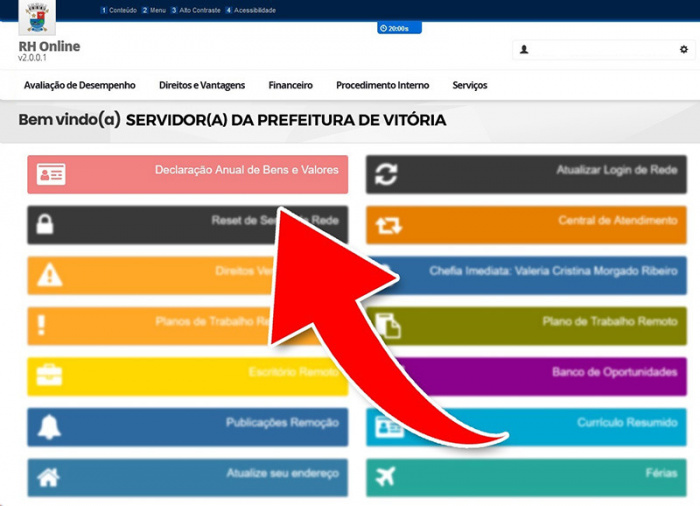Open the Procedimento Interno menu
Image resolution: width=700 pixels, height=506 pixels.
coord(383,85)
